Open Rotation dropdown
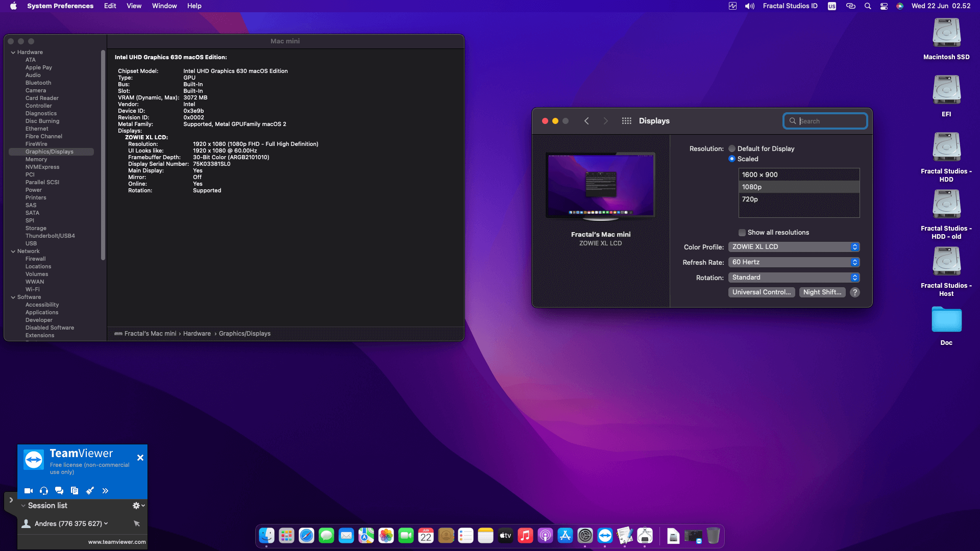This screenshot has width=980, height=551. pyautogui.click(x=794, y=278)
